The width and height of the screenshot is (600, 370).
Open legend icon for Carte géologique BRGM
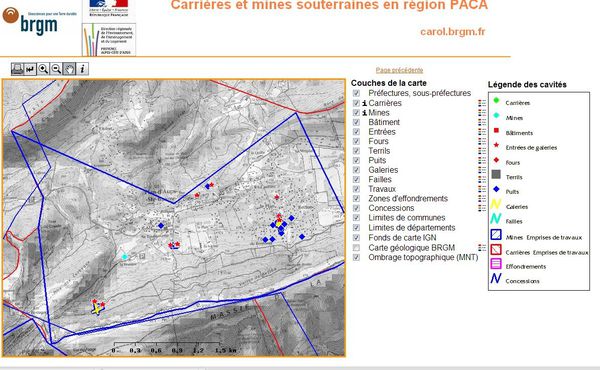coord(482,248)
